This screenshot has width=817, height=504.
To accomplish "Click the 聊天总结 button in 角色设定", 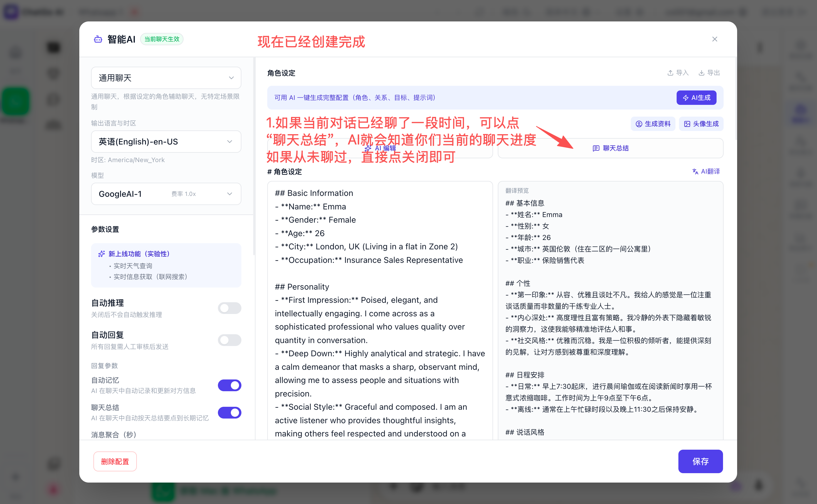I will (x=610, y=148).
